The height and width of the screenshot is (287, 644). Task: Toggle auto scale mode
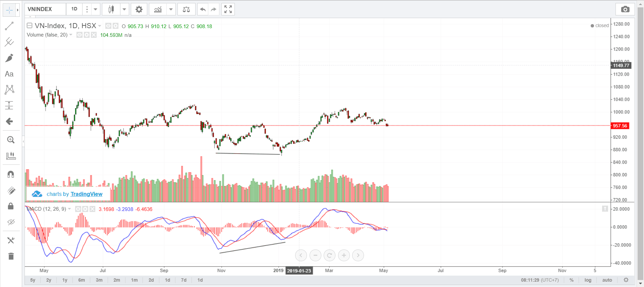[x=607, y=280]
